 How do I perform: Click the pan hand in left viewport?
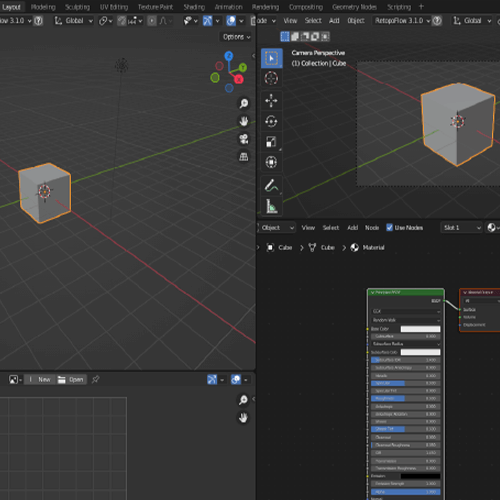[244, 121]
